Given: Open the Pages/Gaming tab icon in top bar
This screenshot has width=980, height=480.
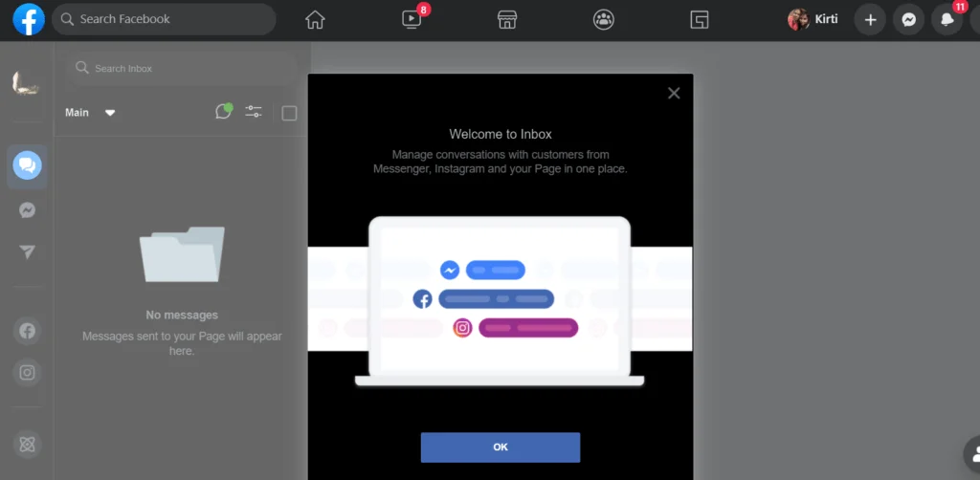Looking at the screenshot, I should [x=700, y=20].
